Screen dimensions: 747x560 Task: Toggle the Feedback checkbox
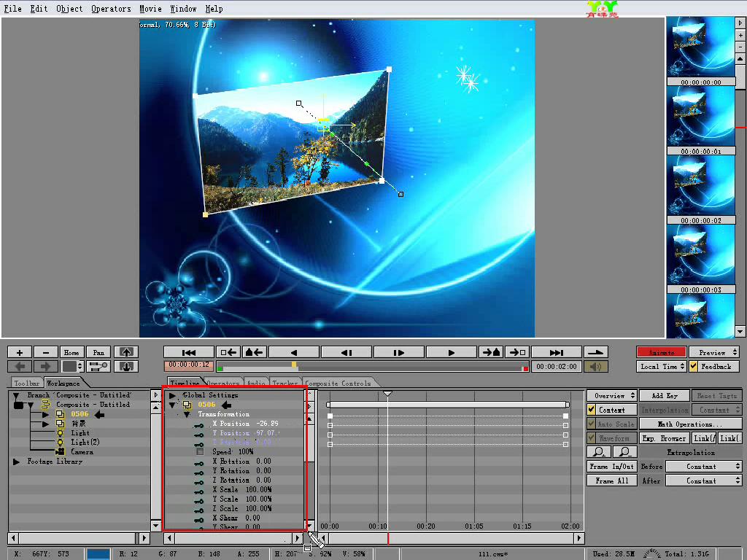693,366
